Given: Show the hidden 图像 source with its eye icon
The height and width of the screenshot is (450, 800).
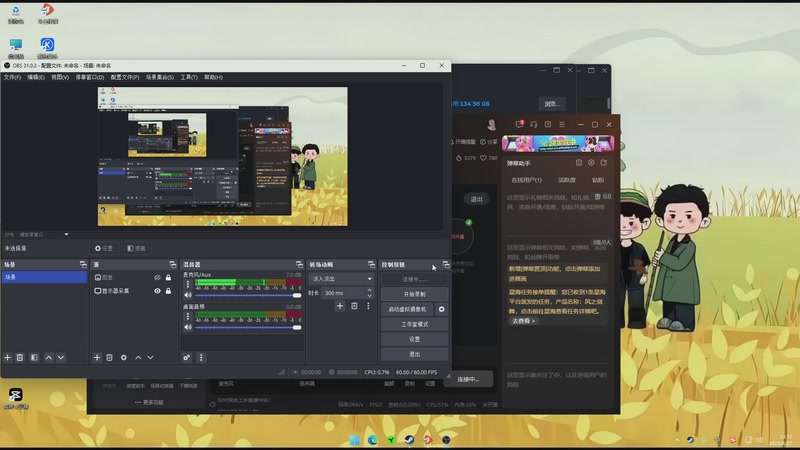Looking at the screenshot, I should [x=157, y=278].
